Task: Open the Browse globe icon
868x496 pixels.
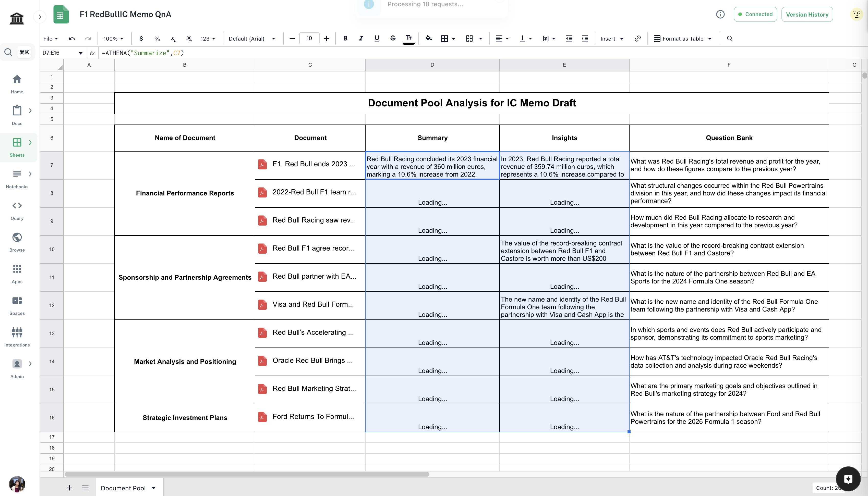Action: [17, 238]
